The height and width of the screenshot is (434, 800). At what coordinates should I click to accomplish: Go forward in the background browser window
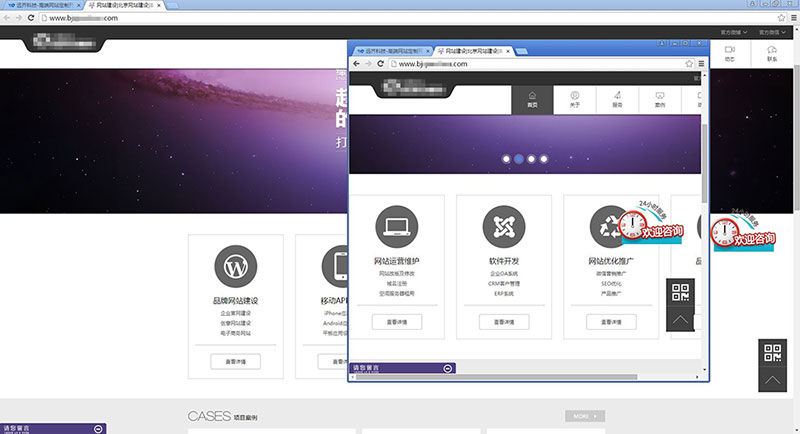click(19, 18)
